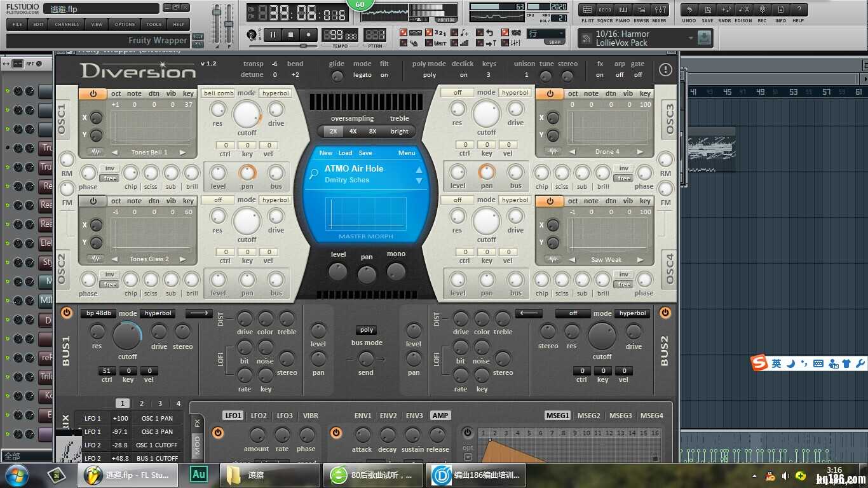The width and height of the screenshot is (868, 488).
Task: Select 4X oversampling
Action: [x=353, y=132]
